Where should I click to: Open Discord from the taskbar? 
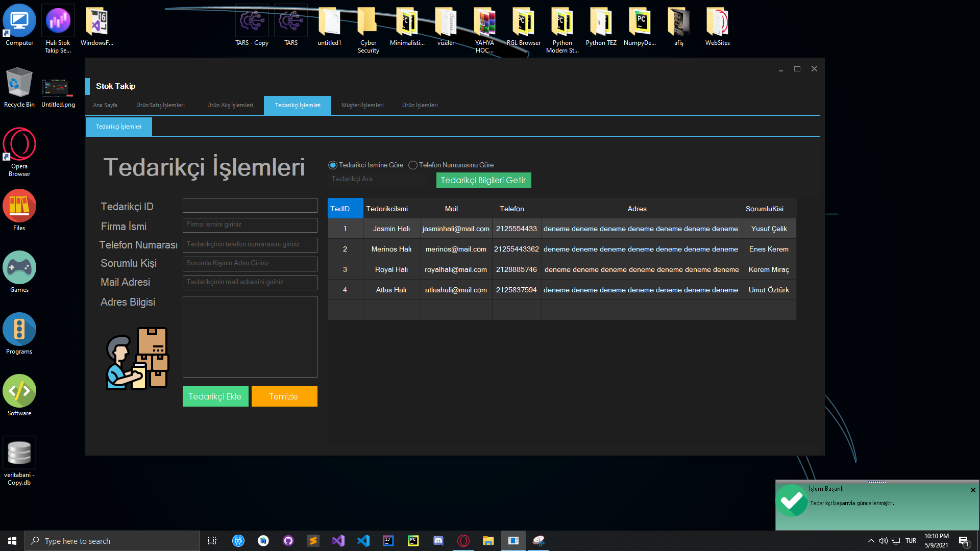438,541
